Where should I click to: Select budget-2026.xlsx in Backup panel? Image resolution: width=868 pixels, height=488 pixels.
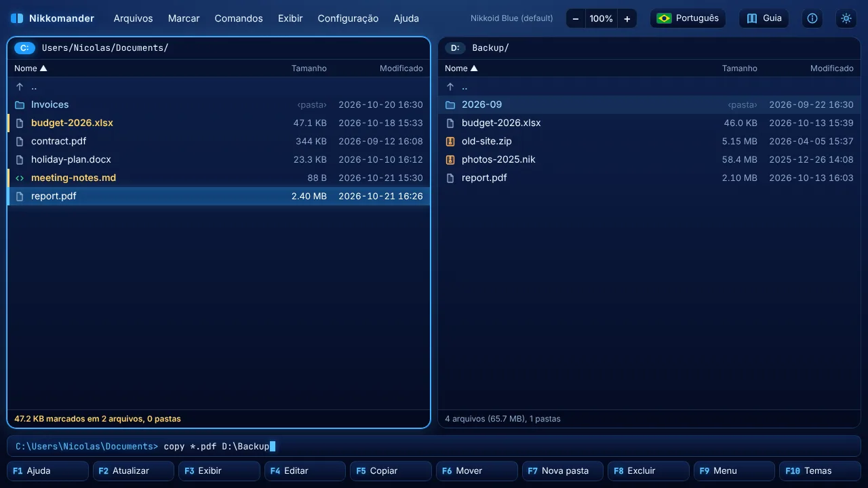[x=649, y=123]
